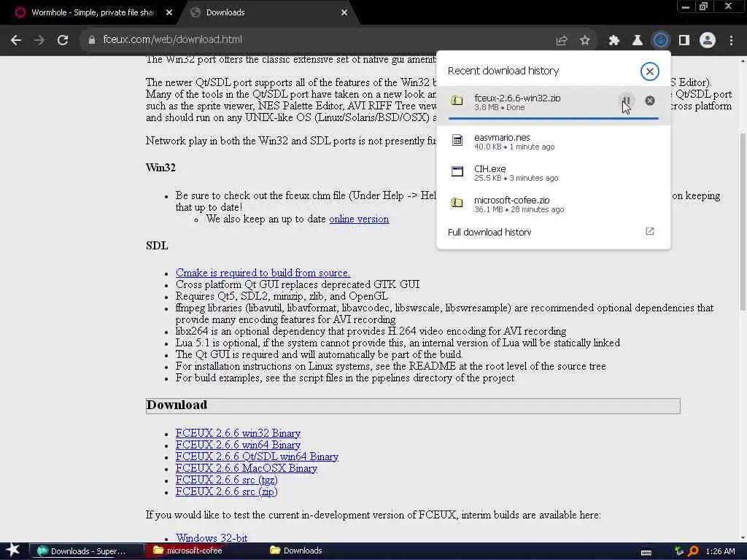The height and width of the screenshot is (560, 747).
Task: Click the 1:26 AM taskbar clock
Action: [720, 551]
